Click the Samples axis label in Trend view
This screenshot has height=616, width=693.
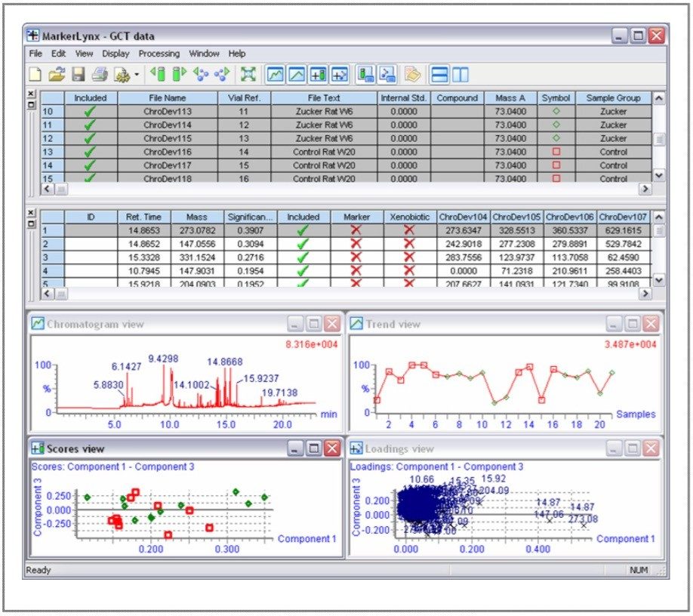point(638,414)
